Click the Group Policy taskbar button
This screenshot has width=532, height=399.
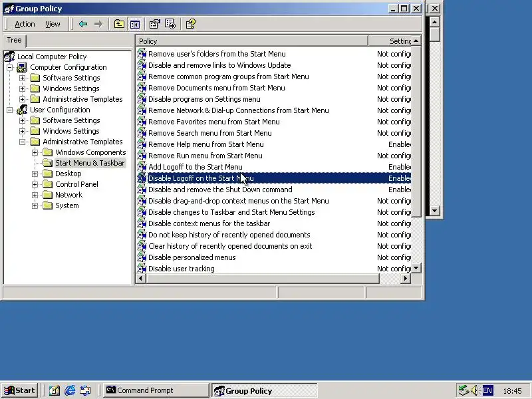265,390
